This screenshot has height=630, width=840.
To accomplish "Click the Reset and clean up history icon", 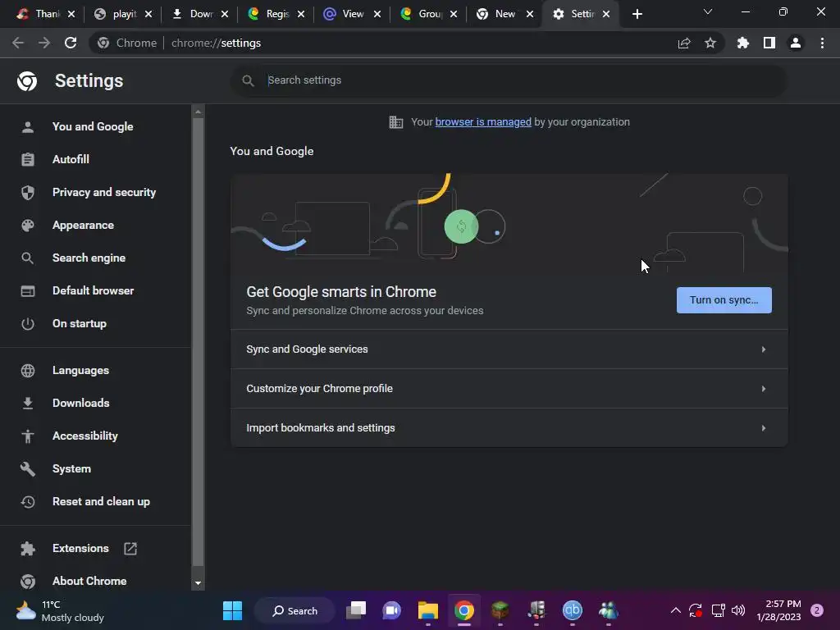I will click(28, 502).
